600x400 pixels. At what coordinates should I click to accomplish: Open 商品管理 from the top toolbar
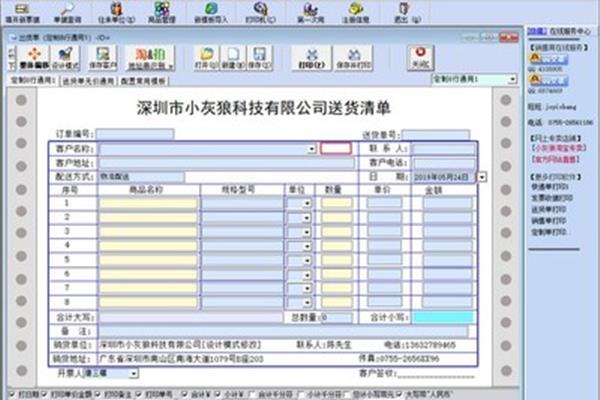(x=161, y=12)
